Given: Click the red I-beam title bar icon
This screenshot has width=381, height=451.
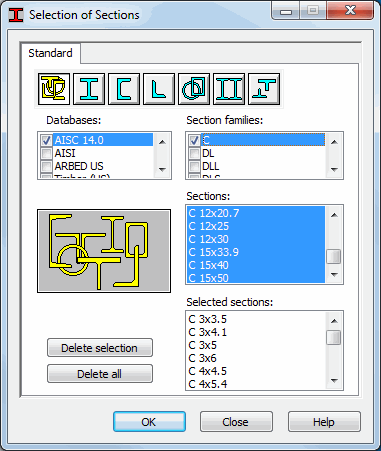Looking at the screenshot, I should click(16, 15).
